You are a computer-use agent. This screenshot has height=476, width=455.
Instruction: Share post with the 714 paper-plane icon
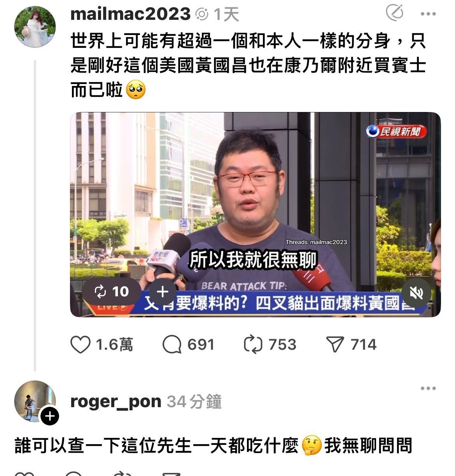point(335,345)
